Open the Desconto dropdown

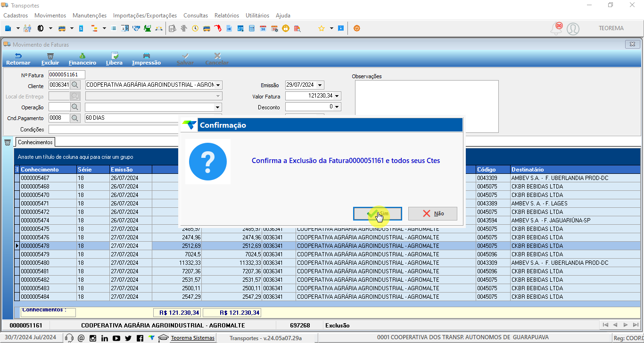337,107
